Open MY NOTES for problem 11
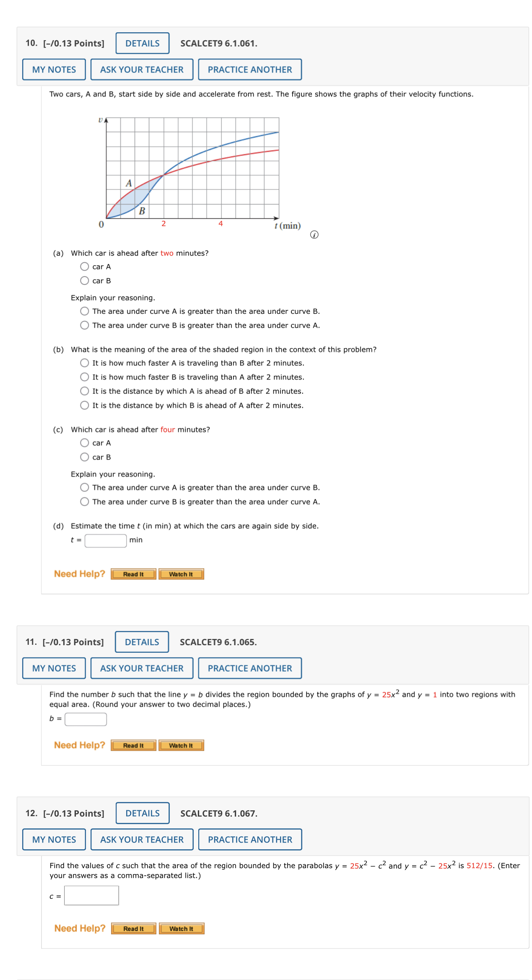This screenshot has width=532, height=980. point(54,668)
